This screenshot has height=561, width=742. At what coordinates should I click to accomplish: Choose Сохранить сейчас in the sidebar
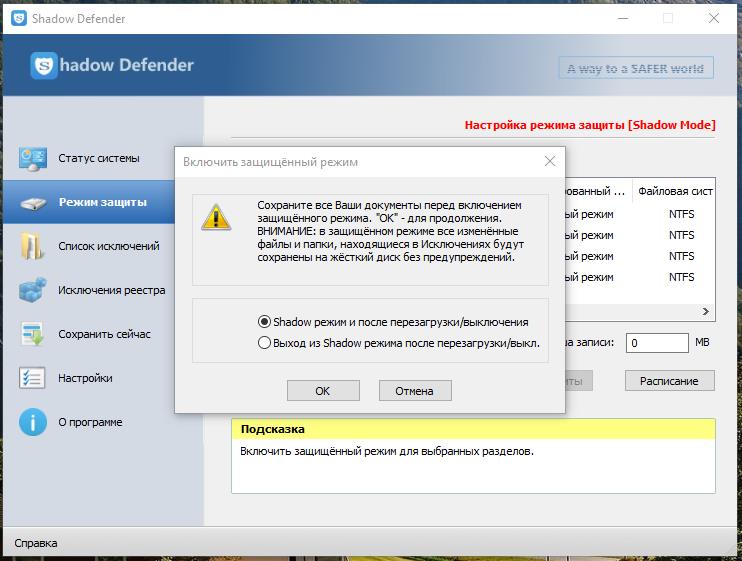104,334
